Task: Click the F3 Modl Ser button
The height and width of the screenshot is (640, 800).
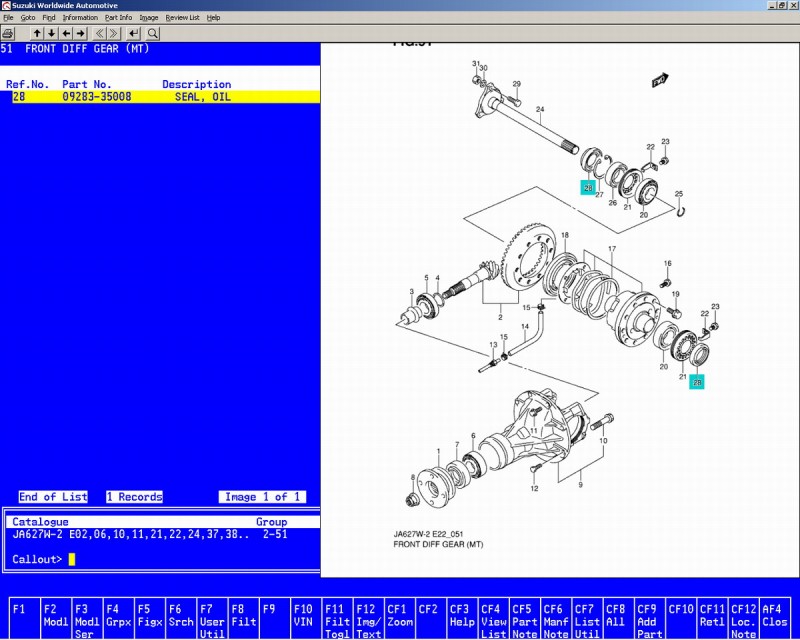Action: tap(87, 618)
